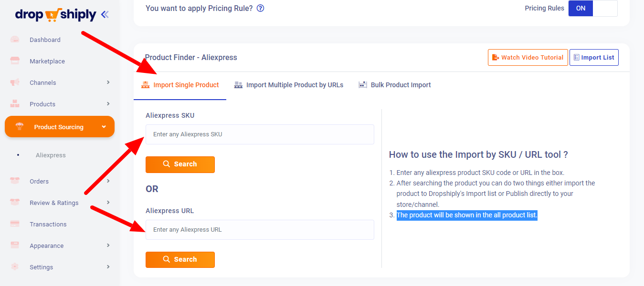Expand the Orders submenu arrow
The height and width of the screenshot is (286, 644).
[108, 181]
